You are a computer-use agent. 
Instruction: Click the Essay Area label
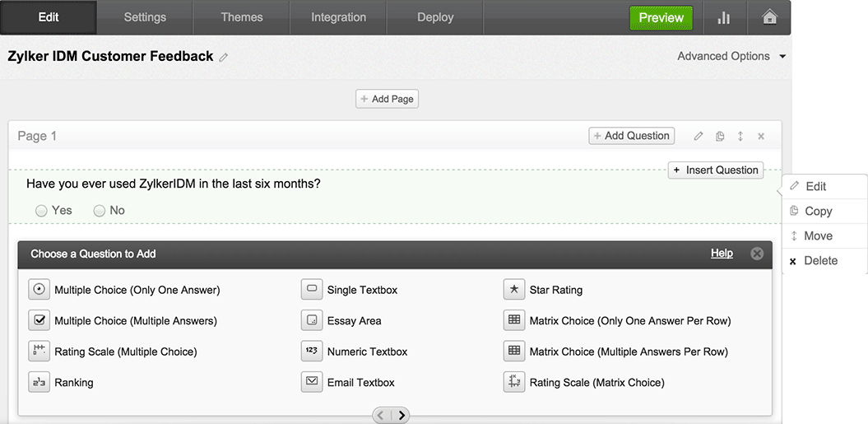pos(355,321)
